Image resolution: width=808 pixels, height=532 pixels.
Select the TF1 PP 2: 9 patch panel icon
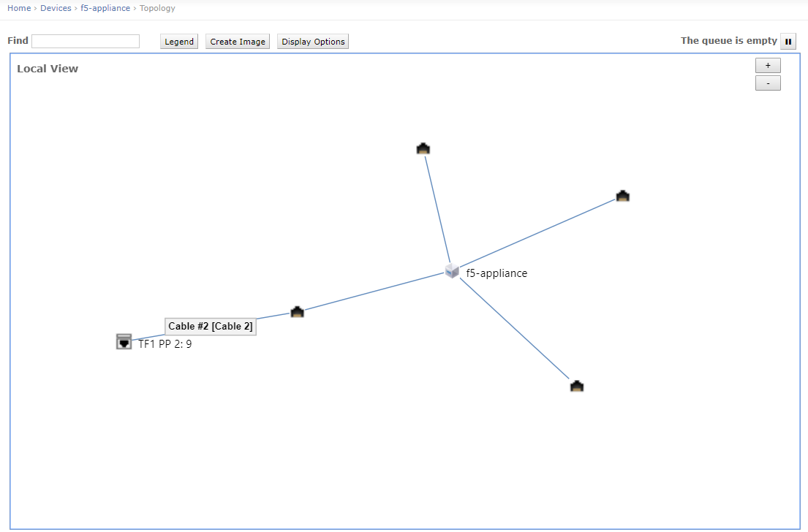click(x=124, y=341)
